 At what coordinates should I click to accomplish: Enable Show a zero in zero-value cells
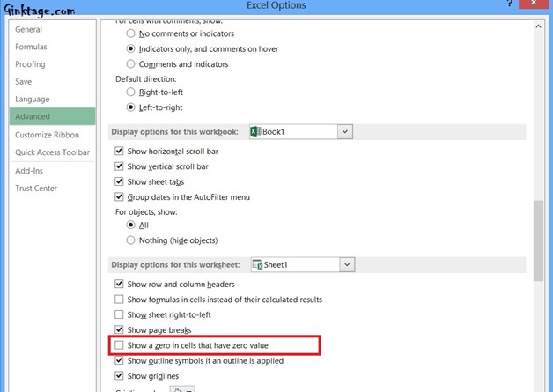tap(119, 345)
